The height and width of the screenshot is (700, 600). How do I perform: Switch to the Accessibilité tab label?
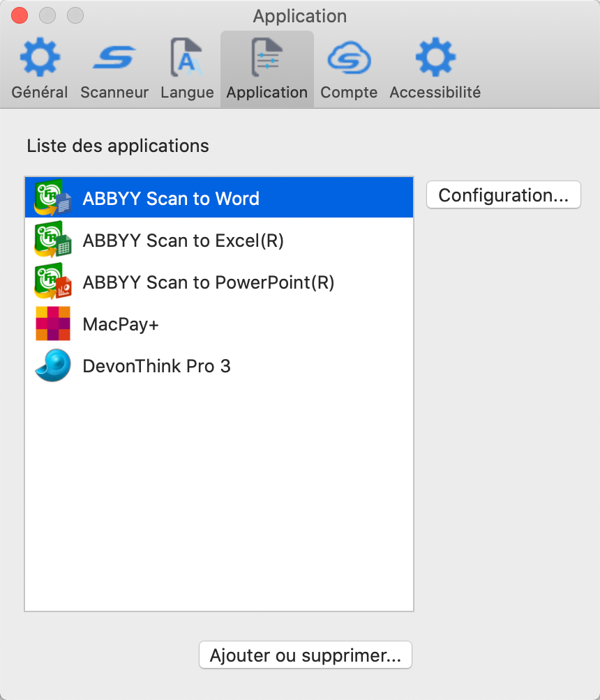[435, 93]
